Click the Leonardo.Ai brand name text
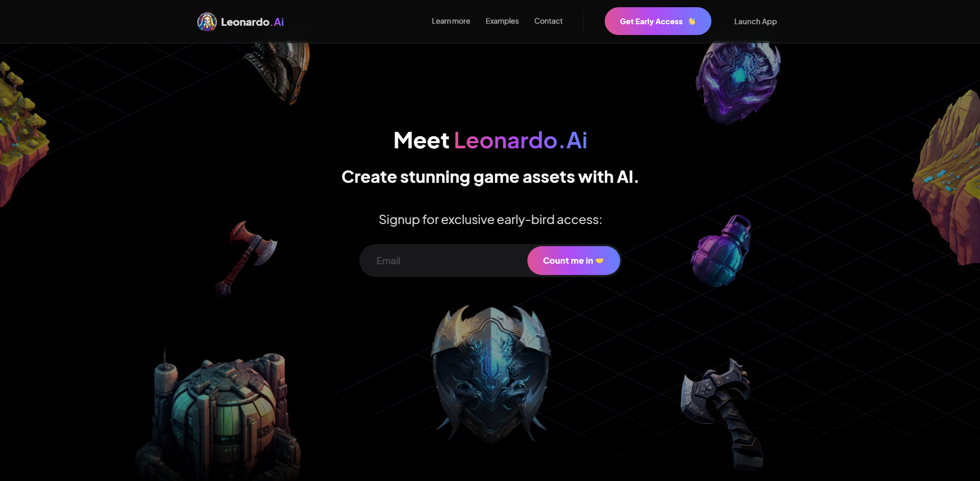980x481 pixels. tap(252, 22)
